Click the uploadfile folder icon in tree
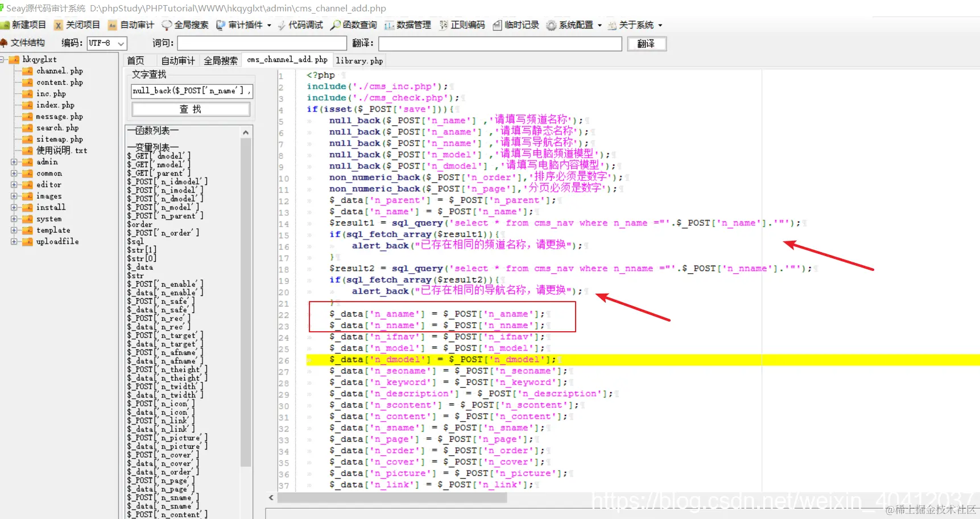980x519 pixels. tap(27, 242)
